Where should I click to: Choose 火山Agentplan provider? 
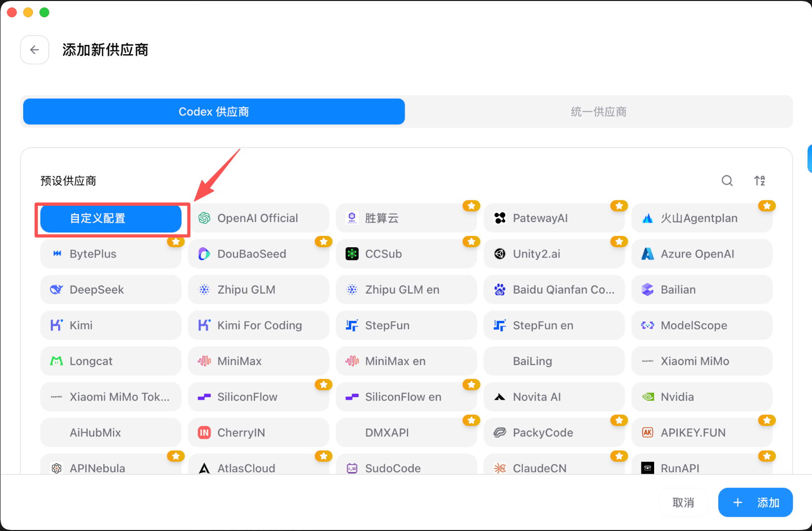[x=702, y=218]
